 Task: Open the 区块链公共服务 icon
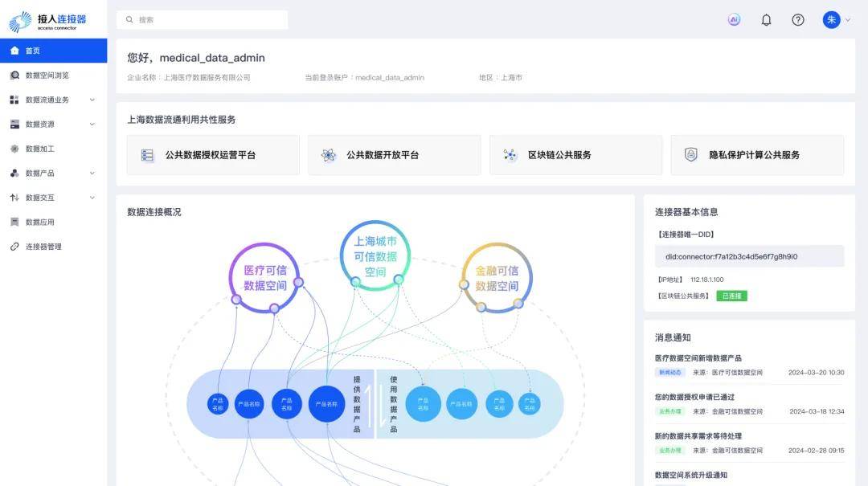[x=508, y=154]
